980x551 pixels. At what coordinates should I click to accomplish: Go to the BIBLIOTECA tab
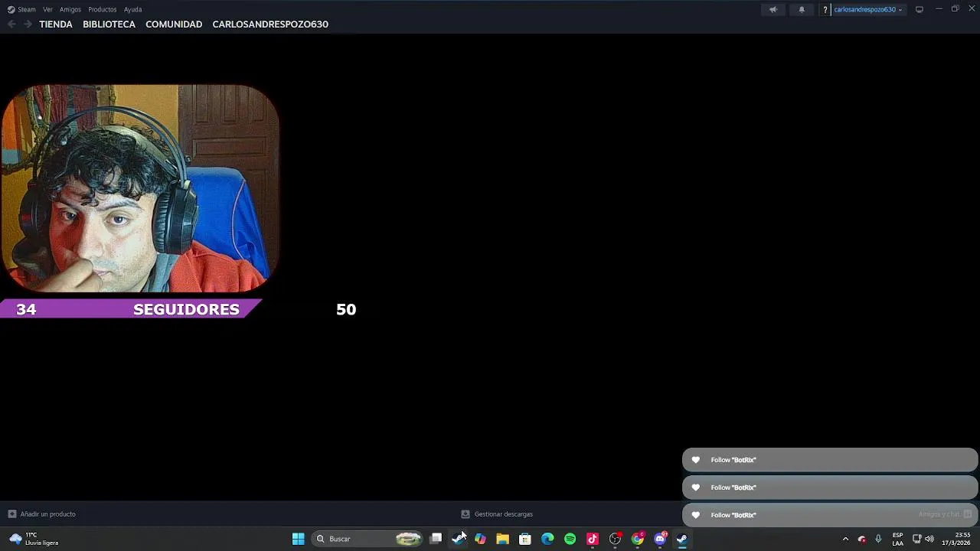coord(109,24)
